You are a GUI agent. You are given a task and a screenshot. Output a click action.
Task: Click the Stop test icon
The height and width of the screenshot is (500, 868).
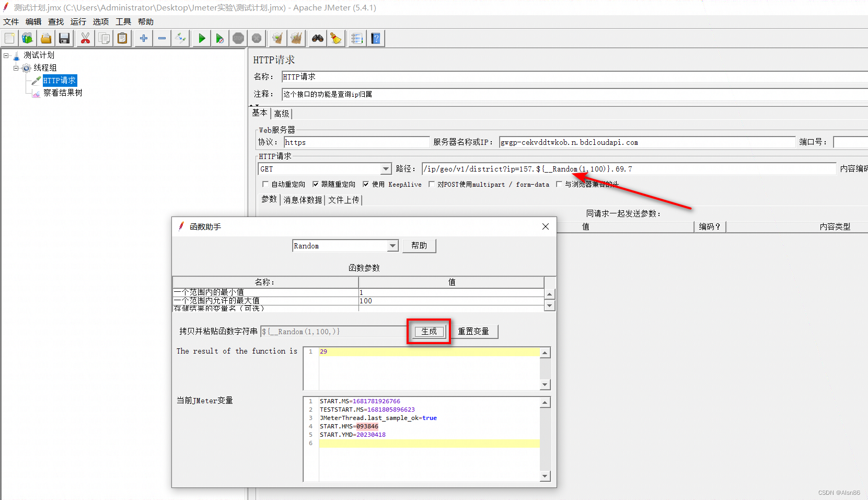[x=238, y=38]
